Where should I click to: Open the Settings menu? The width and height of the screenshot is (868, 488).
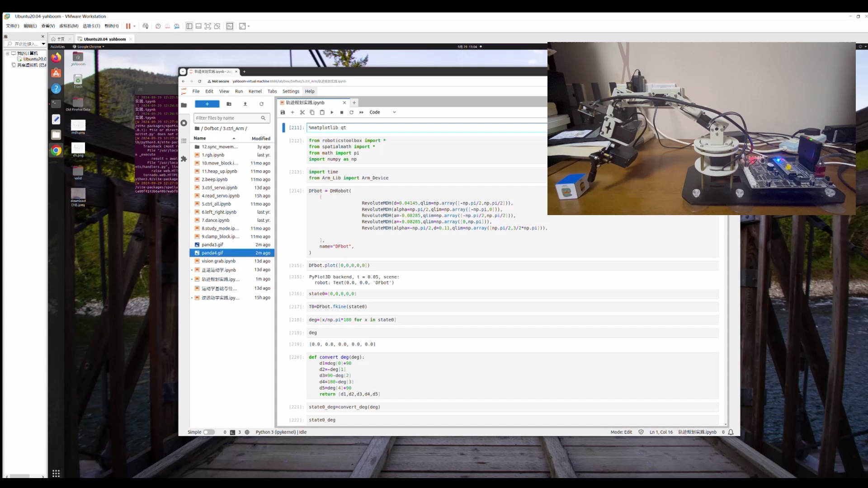pos(291,91)
